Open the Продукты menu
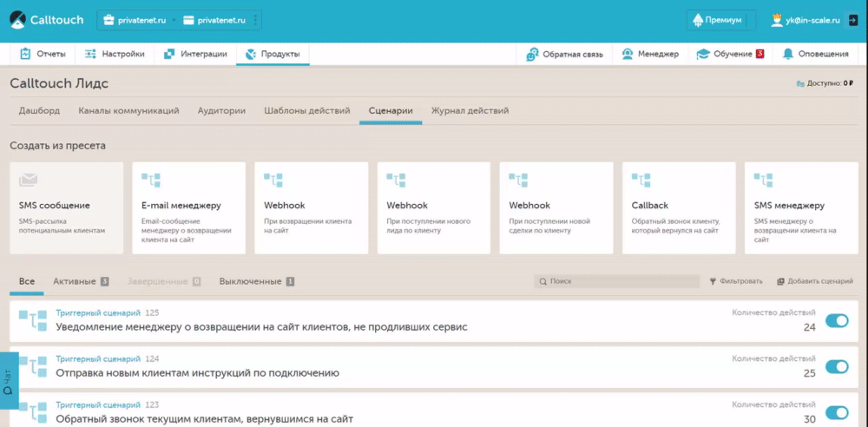 273,54
